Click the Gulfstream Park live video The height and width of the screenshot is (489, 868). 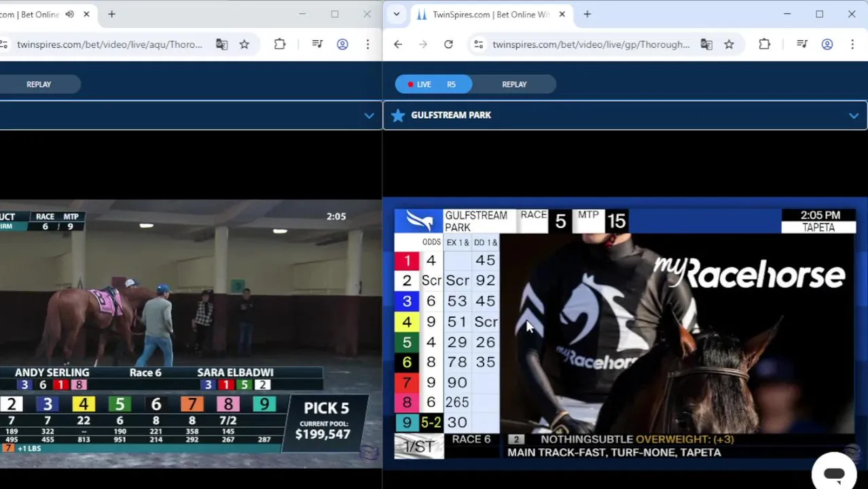(625, 333)
